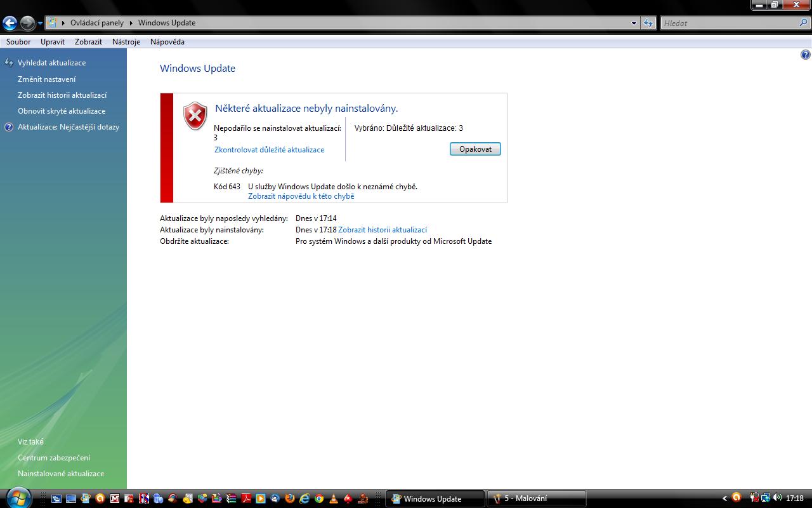This screenshot has width=812, height=508.
Task: Open the Zobrazit menu
Action: click(x=88, y=42)
